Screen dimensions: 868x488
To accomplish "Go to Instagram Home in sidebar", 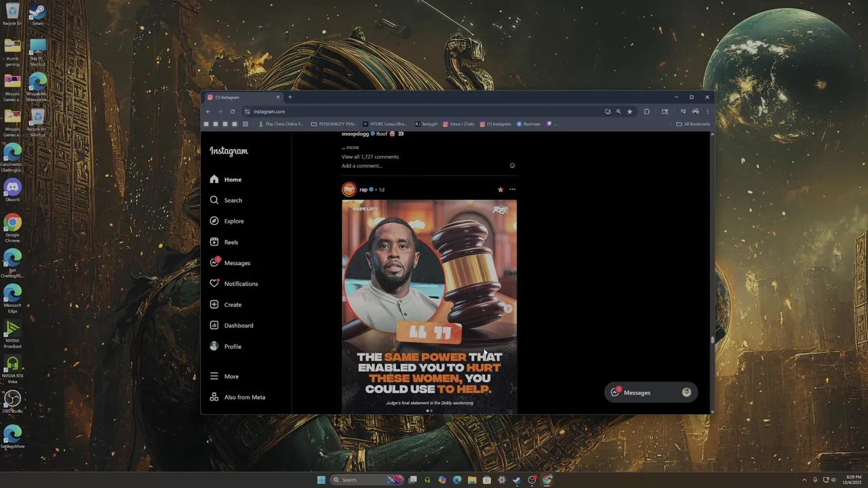I will [226, 180].
